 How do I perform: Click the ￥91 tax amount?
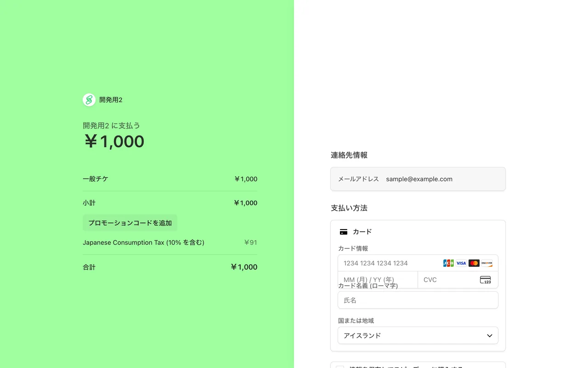(x=250, y=242)
